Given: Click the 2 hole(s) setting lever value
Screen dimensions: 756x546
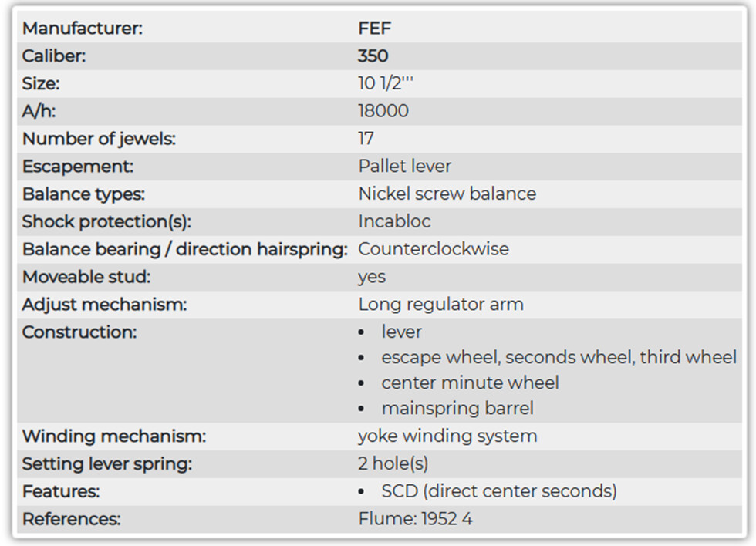Looking at the screenshot, I should click(393, 463).
